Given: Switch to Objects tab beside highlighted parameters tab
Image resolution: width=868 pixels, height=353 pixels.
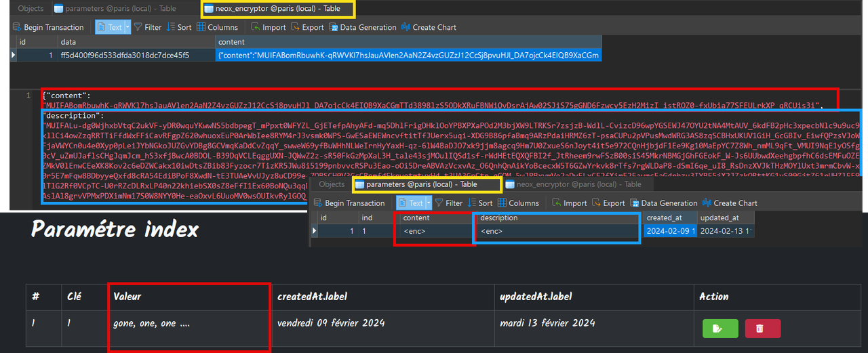Looking at the screenshot, I should point(332,184).
